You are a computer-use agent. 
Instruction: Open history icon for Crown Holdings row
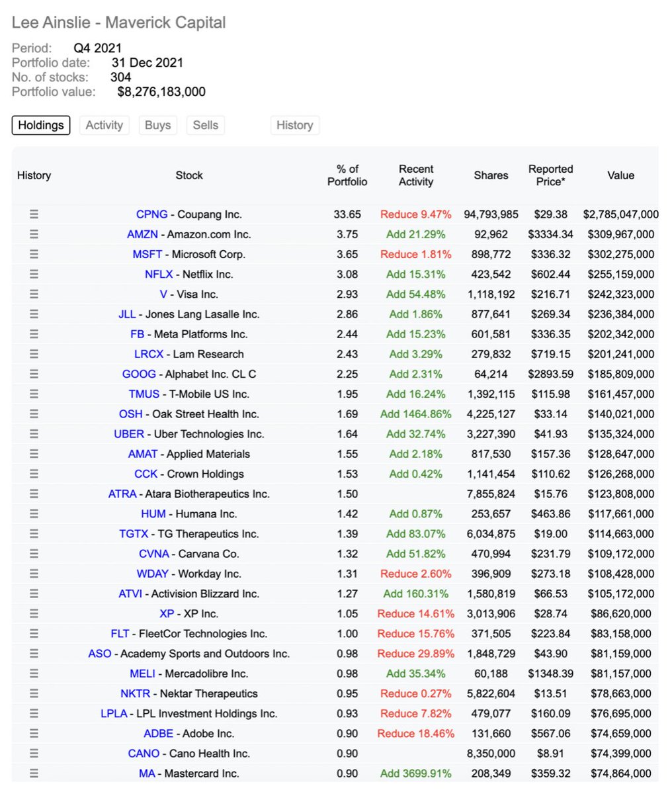click(34, 474)
